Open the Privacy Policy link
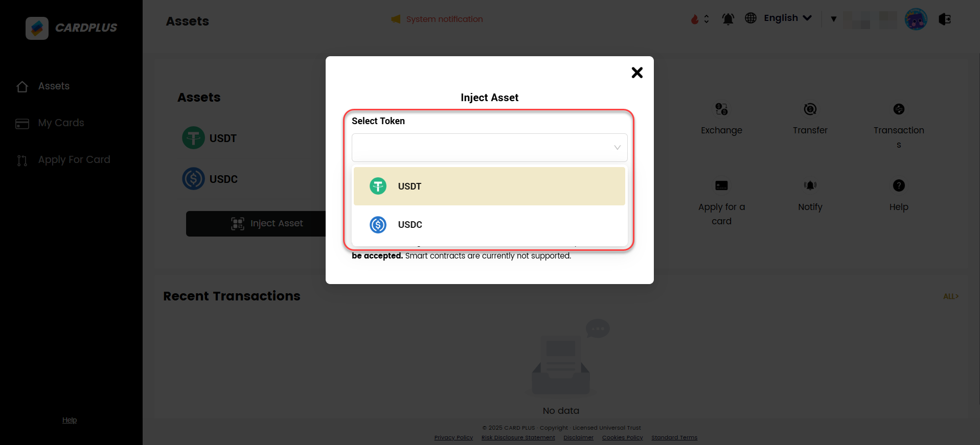This screenshot has height=445, width=980. coord(453,438)
